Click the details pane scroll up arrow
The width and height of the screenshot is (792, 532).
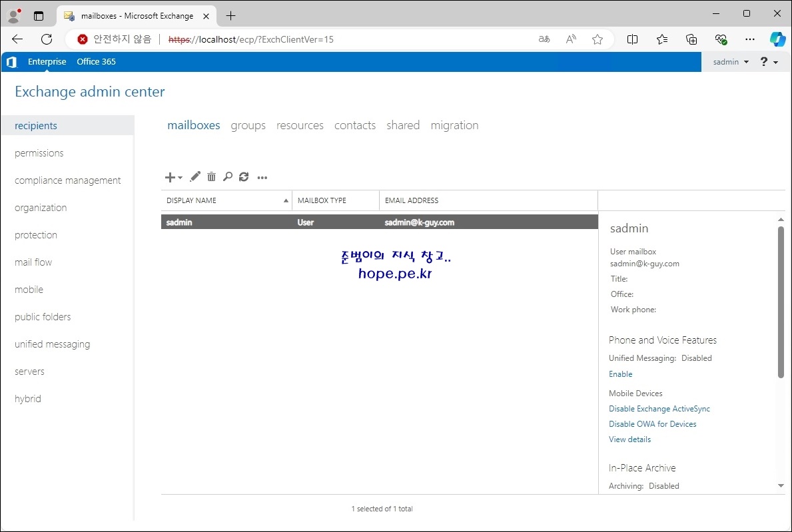(781, 220)
